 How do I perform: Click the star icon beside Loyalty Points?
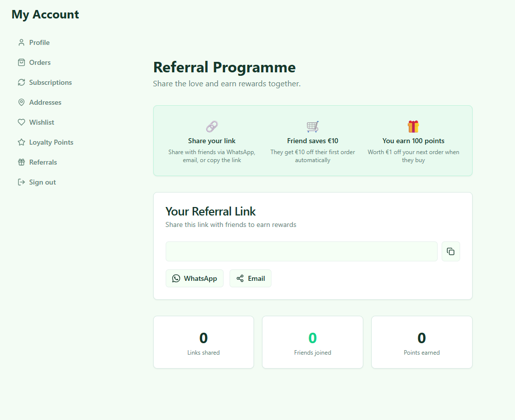pos(21,142)
